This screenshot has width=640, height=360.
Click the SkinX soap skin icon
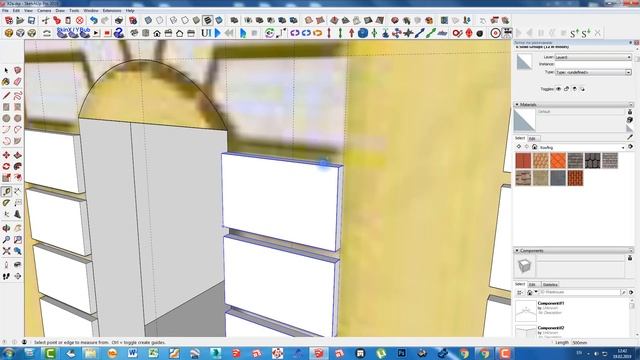tap(62, 33)
